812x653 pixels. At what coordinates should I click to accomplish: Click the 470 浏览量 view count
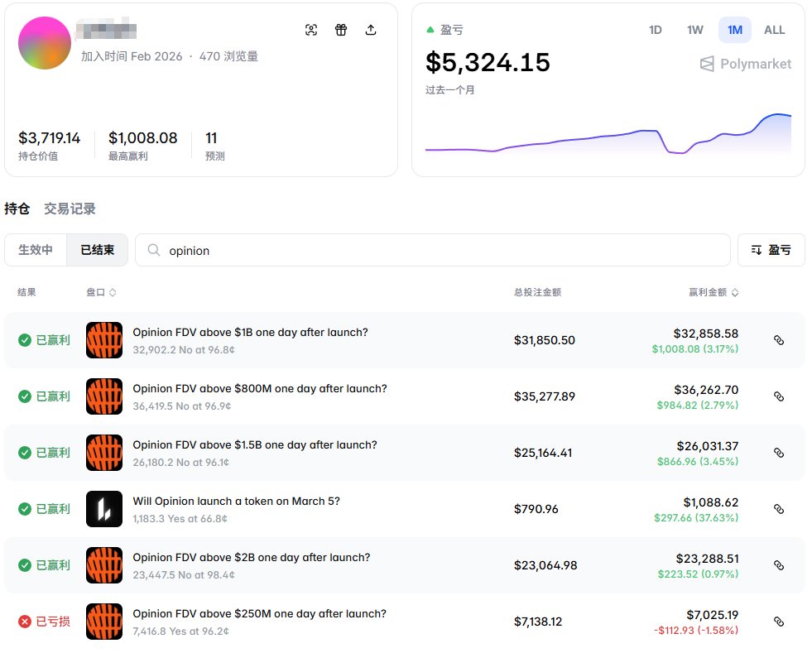[x=229, y=56]
